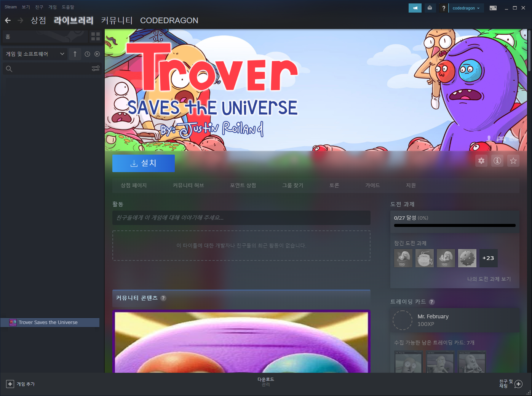Click the library search field
532x396 pixels.
click(51, 69)
